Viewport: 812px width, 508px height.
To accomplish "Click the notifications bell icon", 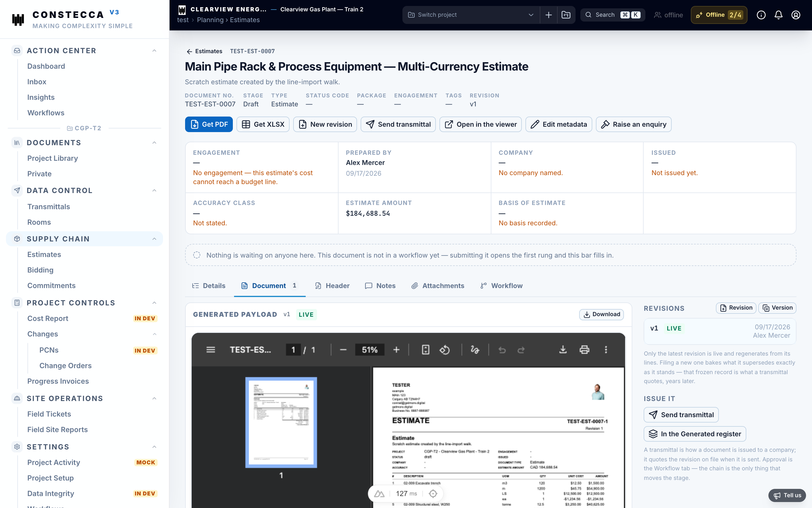I will [x=779, y=15].
